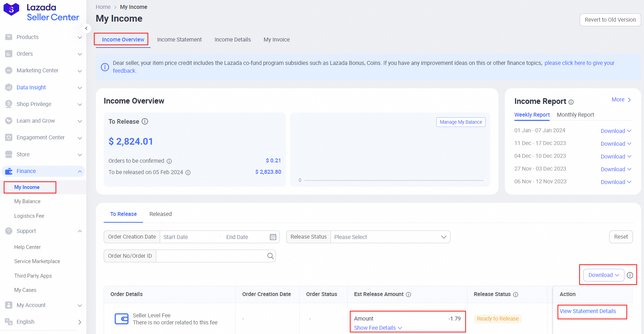Collapse the Finance menu chevron
The width and height of the screenshot is (644, 334).
80,171
